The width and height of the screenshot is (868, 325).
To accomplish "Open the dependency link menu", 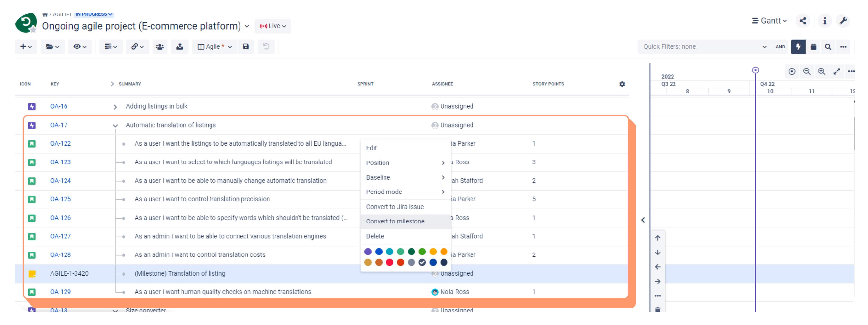I will tap(137, 47).
